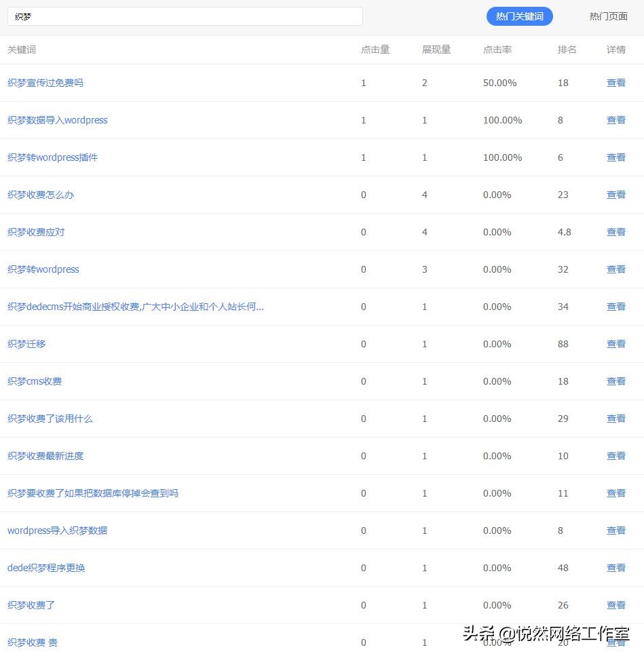This screenshot has height=656, width=644.
Task: Open keyword 织梦数据导入wordpress
Action: (x=57, y=120)
